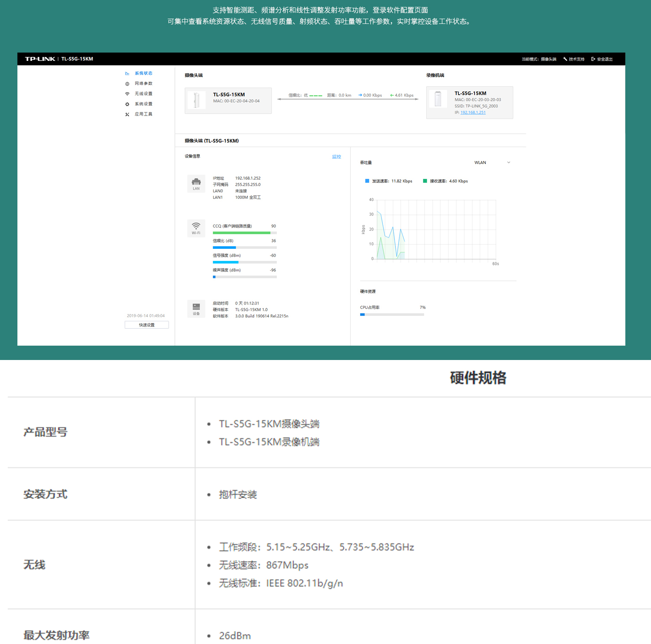Click the green 信噪比 dashes indicator
Image resolution: width=651 pixels, height=644 pixels.
tap(316, 96)
